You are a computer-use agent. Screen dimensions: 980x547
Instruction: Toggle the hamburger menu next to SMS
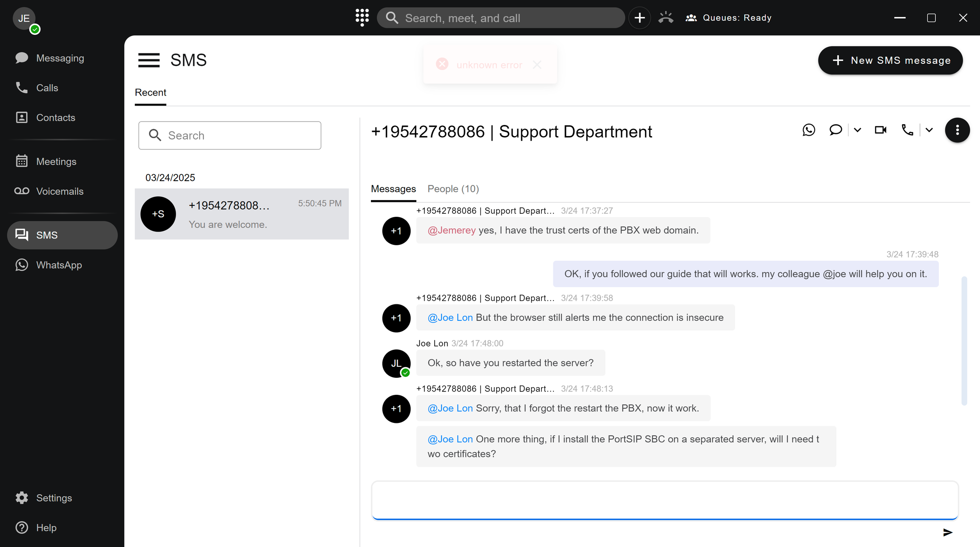pyautogui.click(x=149, y=60)
